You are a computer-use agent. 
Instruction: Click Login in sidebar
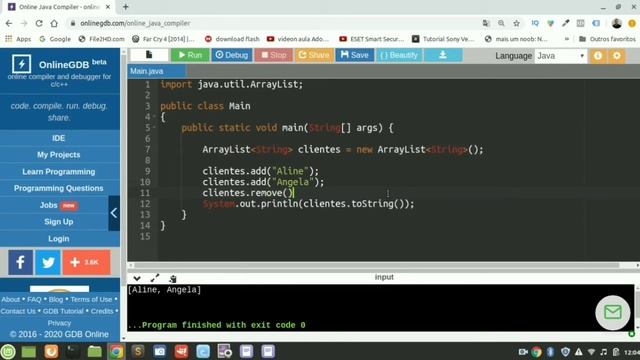pyautogui.click(x=59, y=238)
